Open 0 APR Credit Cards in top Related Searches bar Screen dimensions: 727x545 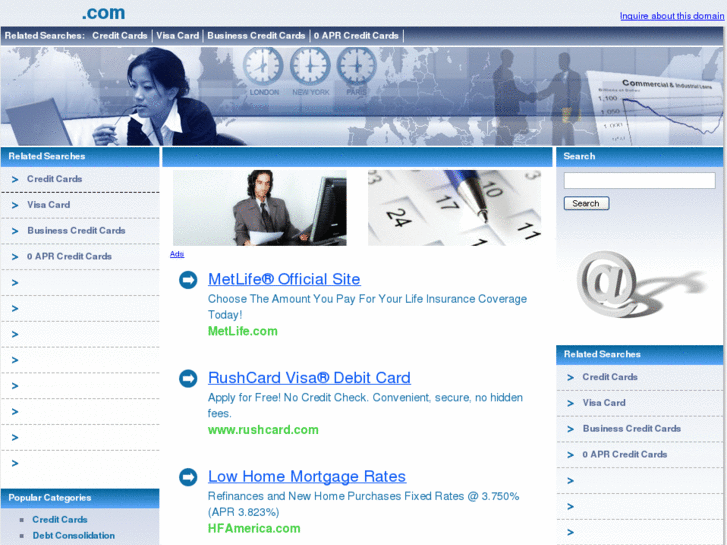tap(356, 36)
